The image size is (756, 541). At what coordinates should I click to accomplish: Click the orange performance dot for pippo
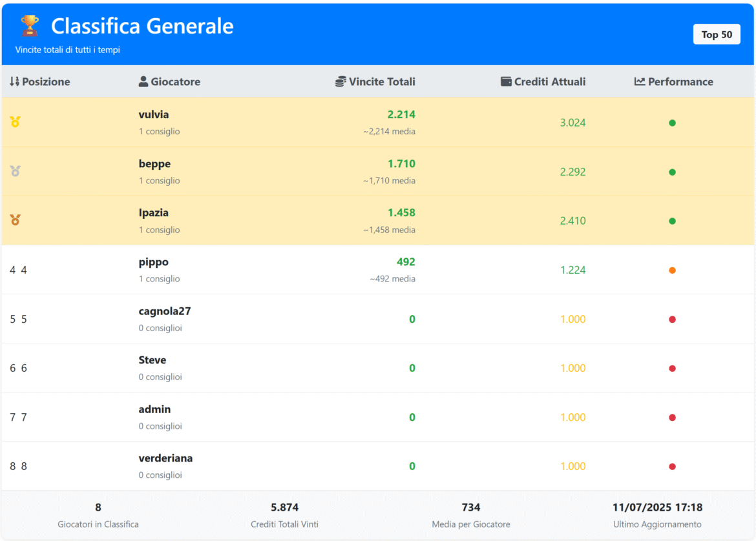(x=672, y=270)
